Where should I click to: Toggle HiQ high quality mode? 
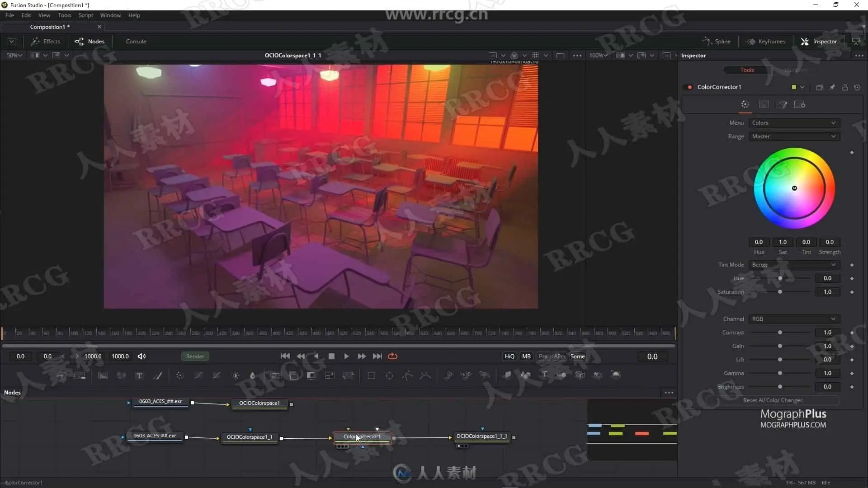(x=509, y=356)
